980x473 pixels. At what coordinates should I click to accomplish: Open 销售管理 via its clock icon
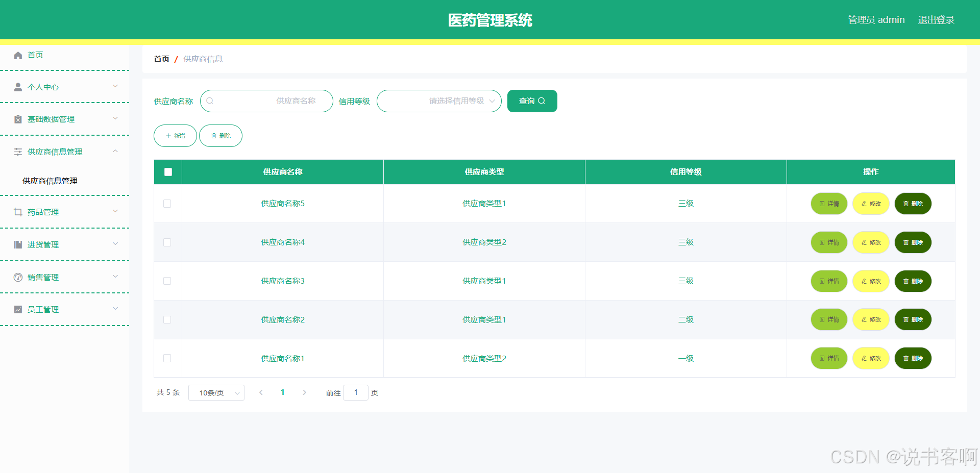(17, 277)
